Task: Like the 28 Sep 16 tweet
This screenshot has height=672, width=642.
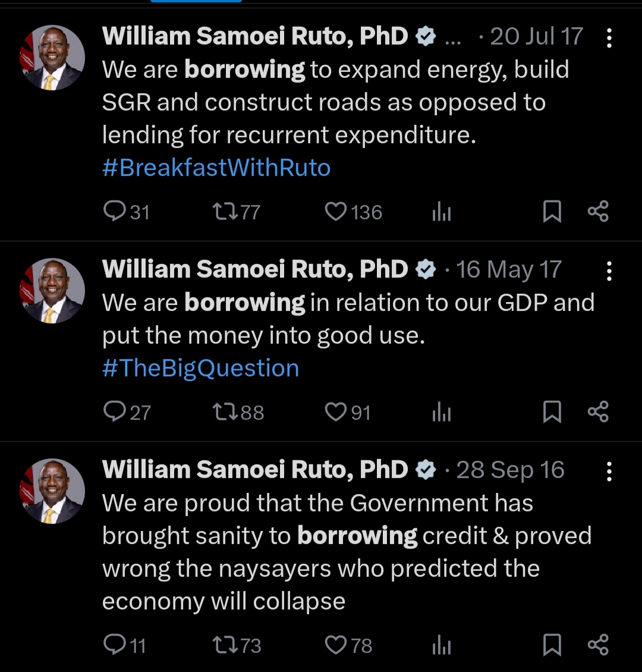Action: click(336, 645)
